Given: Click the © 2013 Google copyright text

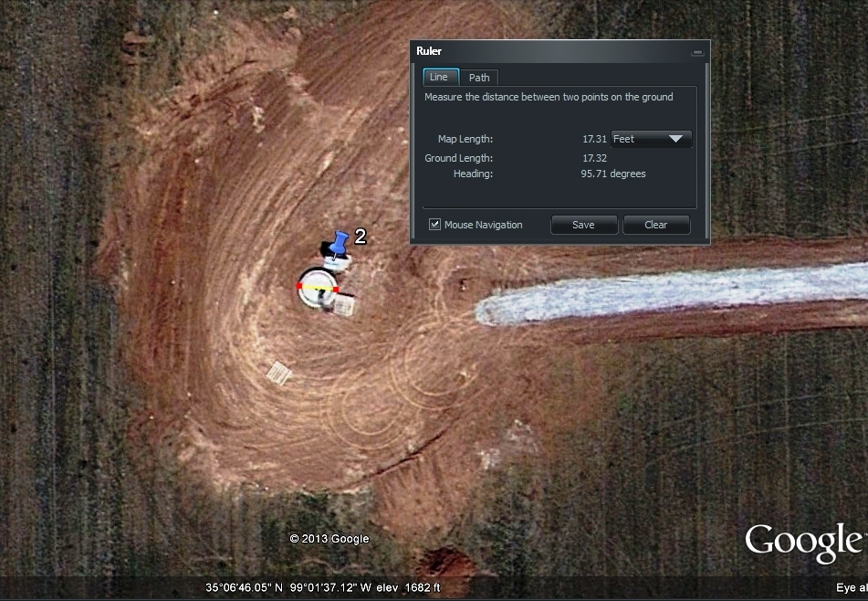Looking at the screenshot, I should 329,538.
